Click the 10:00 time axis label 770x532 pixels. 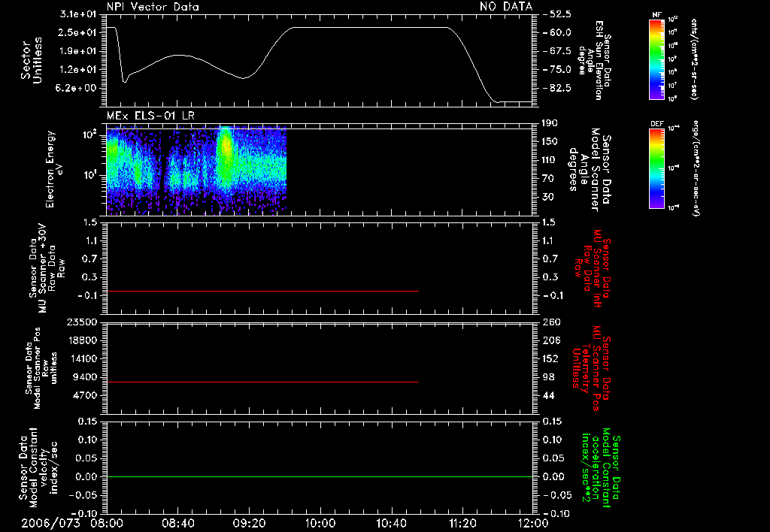(x=320, y=523)
